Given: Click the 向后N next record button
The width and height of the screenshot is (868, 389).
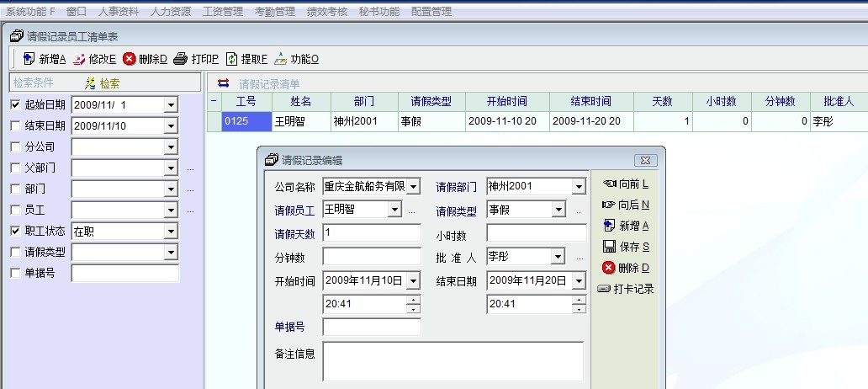Looking at the screenshot, I should 626,205.
